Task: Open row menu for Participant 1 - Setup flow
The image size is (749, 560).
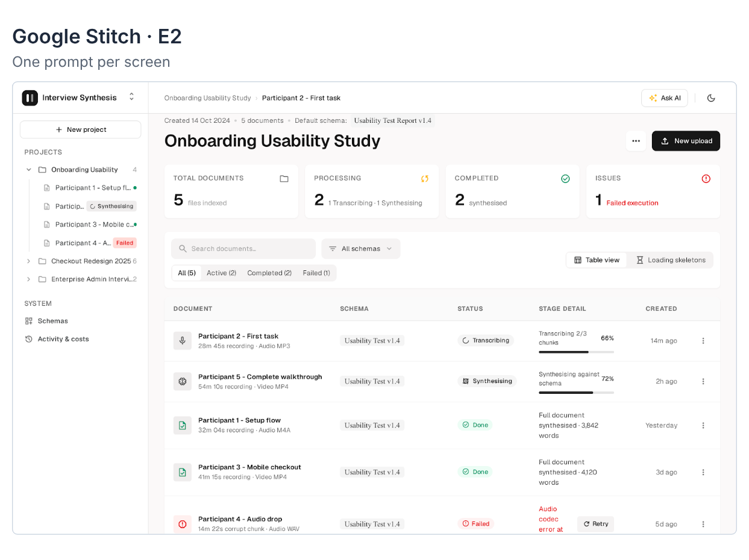Action: (703, 425)
